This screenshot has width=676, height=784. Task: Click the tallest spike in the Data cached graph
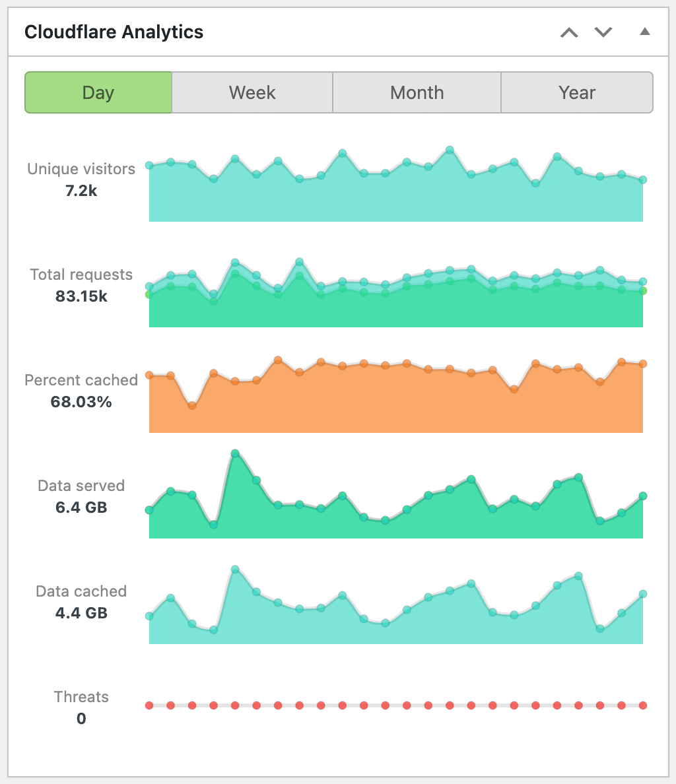coord(236,568)
